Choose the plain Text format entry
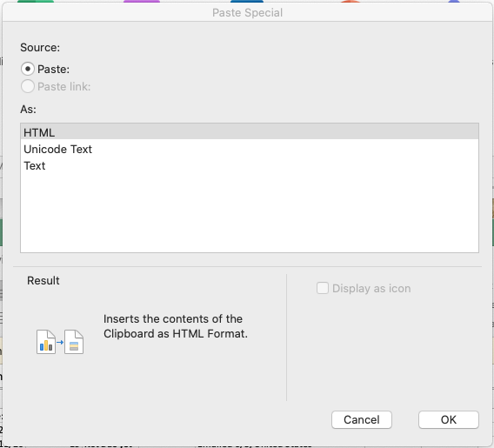Screen dimensions: 494x448 250,165
